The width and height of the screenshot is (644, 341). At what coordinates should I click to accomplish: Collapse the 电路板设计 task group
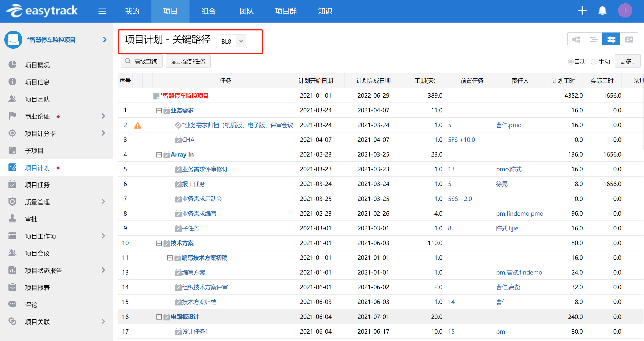point(159,317)
